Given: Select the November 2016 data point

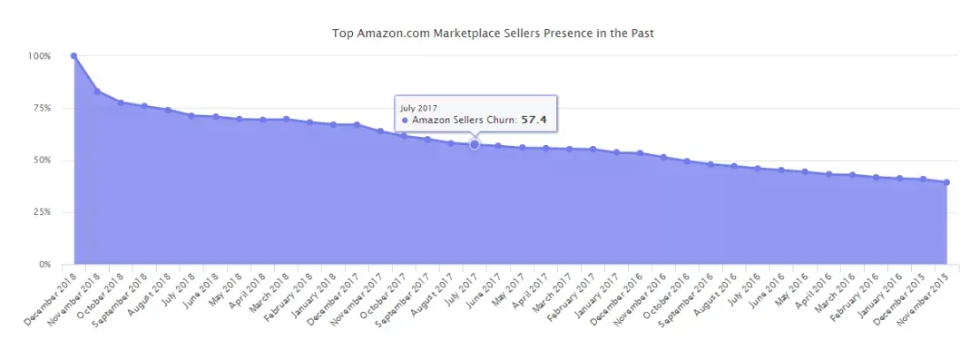Looking at the screenshot, I should (663, 158).
